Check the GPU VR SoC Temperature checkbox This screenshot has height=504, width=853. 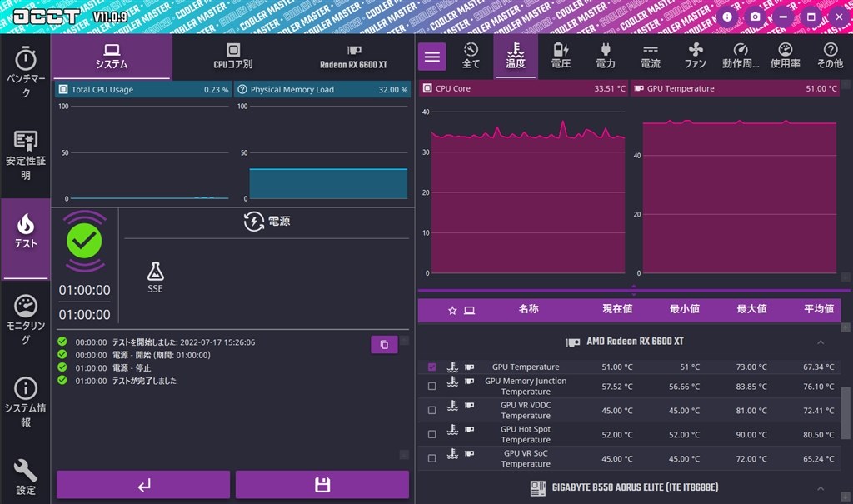432,458
